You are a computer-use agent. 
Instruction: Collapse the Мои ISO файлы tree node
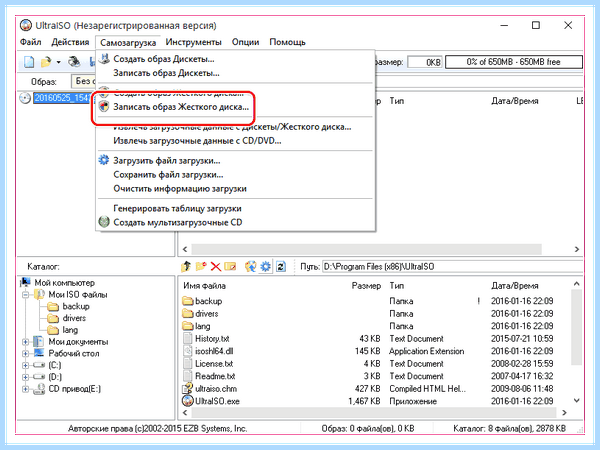click(x=26, y=295)
